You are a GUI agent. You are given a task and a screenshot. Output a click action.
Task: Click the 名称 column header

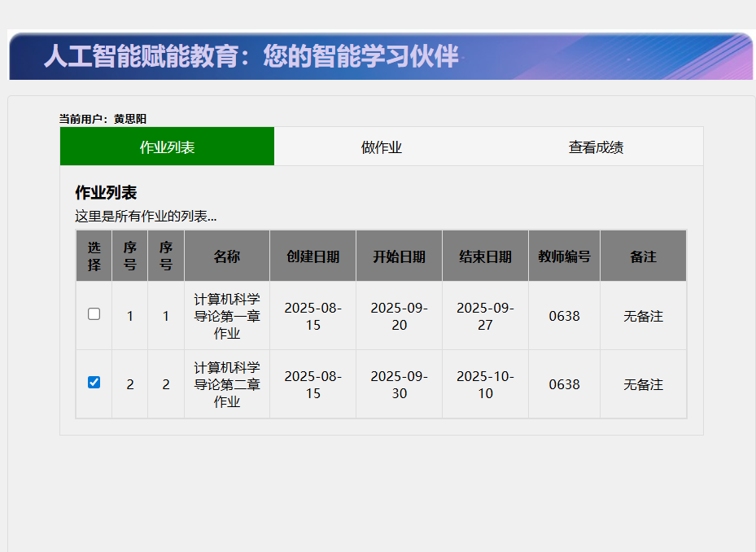pos(227,256)
